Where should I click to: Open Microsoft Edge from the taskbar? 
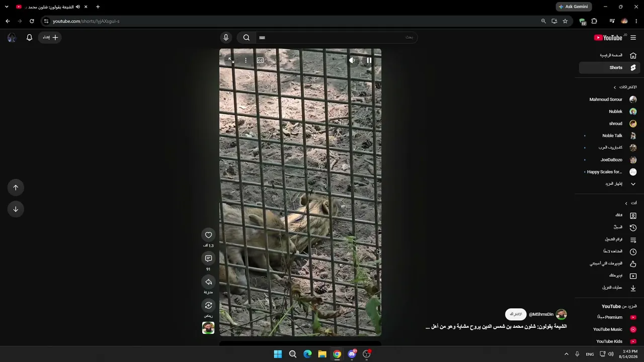tap(307, 354)
